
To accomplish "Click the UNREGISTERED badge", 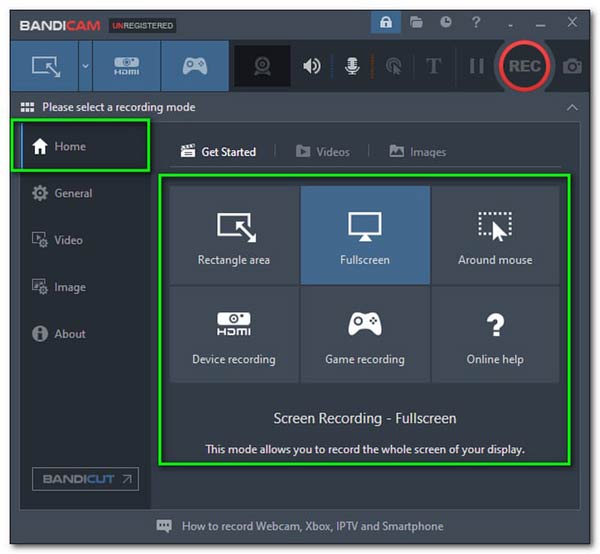I will pos(142,26).
